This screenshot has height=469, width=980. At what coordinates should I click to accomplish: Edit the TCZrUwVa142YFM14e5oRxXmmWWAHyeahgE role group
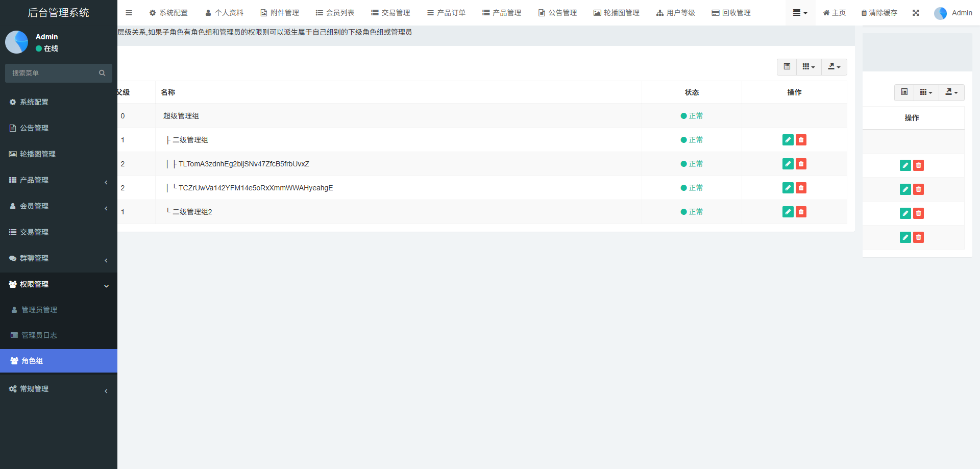[788, 188]
